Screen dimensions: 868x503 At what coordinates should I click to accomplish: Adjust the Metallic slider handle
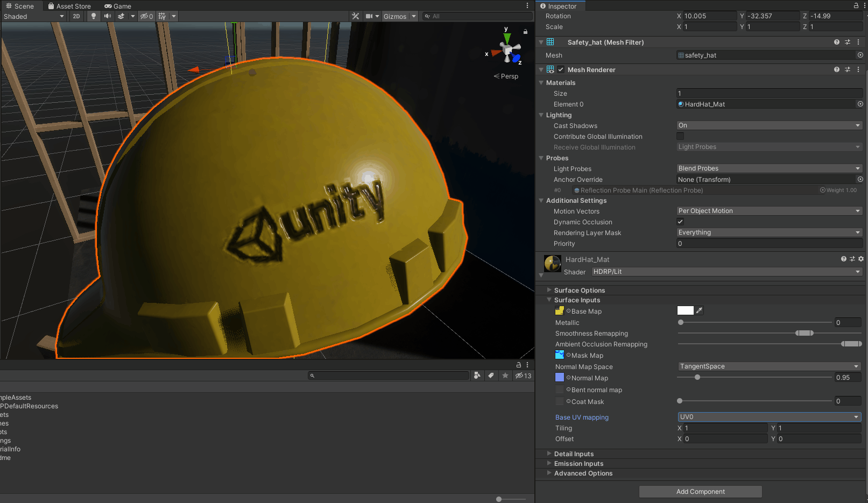click(681, 322)
